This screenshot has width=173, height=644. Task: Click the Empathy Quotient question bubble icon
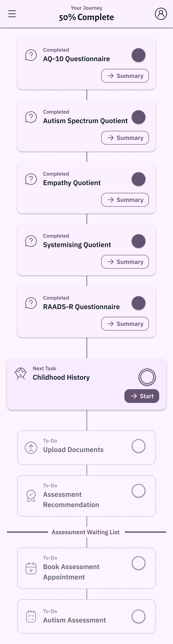point(31,179)
